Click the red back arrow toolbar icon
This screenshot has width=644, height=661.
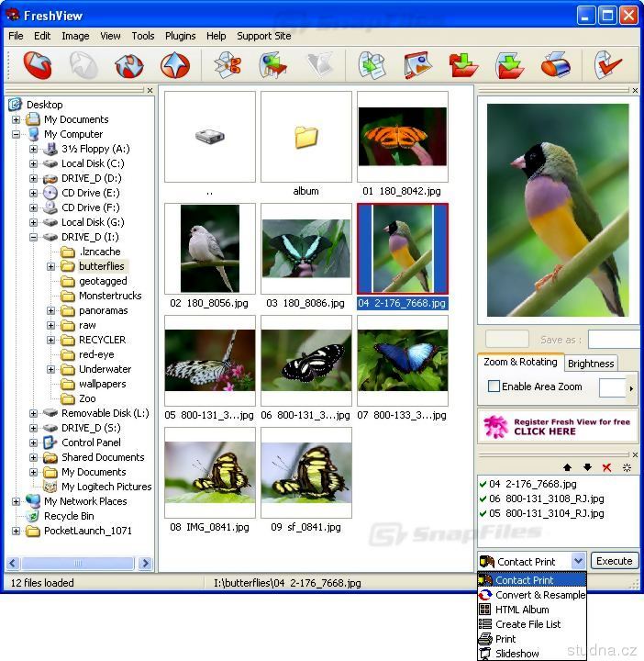coord(38,66)
